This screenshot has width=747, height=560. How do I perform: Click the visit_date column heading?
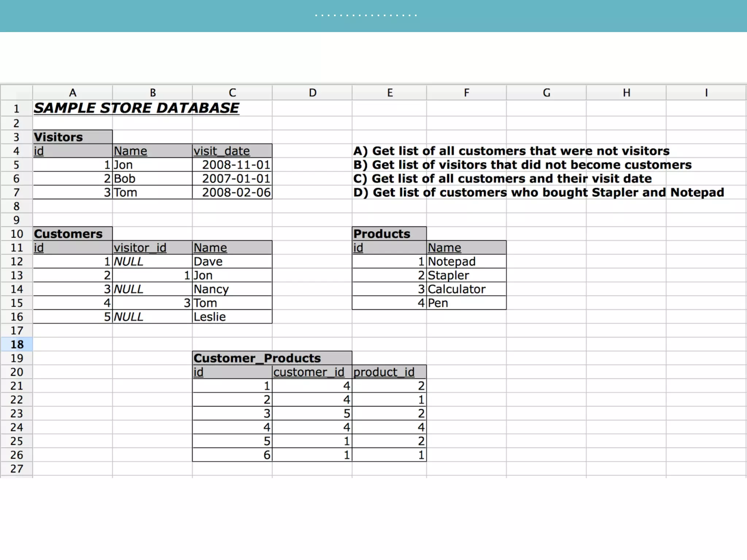(232, 151)
